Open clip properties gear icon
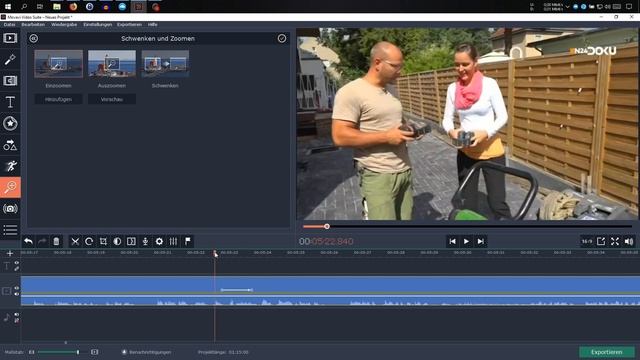Screen dimensions: 640x360 pyautogui.click(x=159, y=241)
